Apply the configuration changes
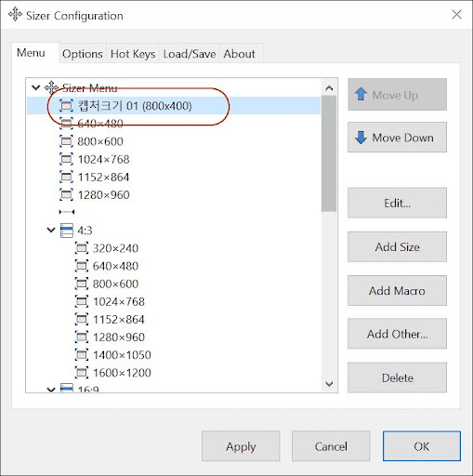This screenshot has height=476, width=473. pyautogui.click(x=241, y=446)
